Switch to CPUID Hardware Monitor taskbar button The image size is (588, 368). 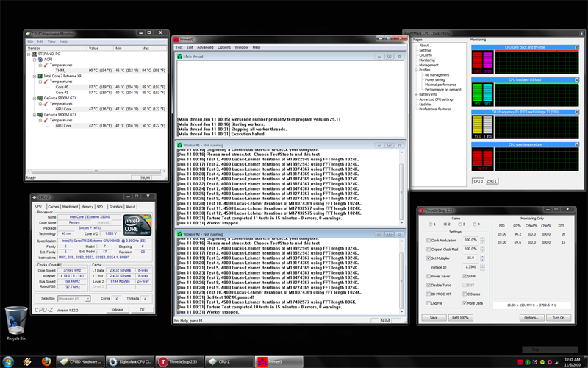click(80, 362)
